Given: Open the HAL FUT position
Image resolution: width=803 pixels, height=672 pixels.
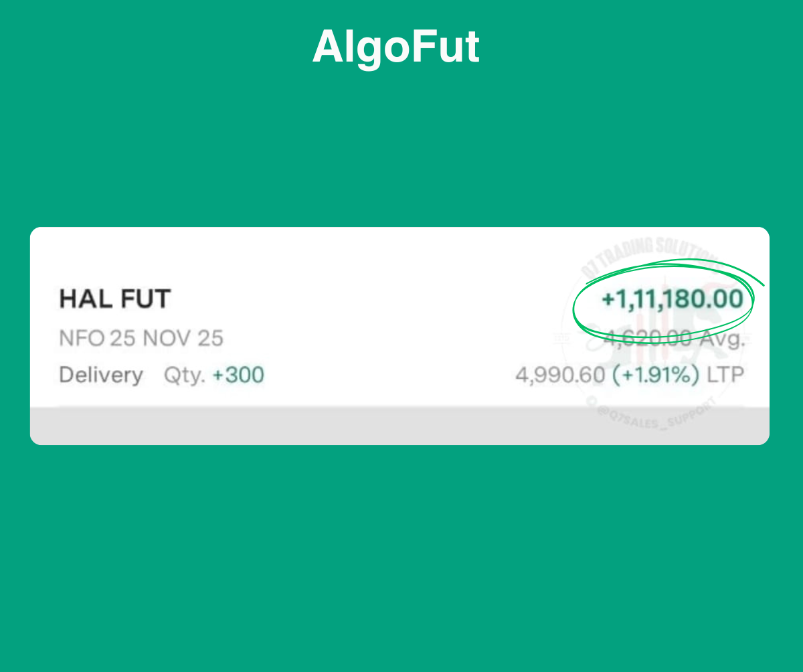Looking at the screenshot, I should 115,299.
